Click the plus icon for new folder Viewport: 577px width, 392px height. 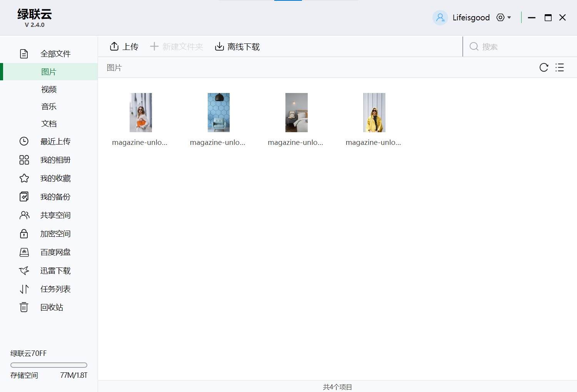click(x=154, y=47)
